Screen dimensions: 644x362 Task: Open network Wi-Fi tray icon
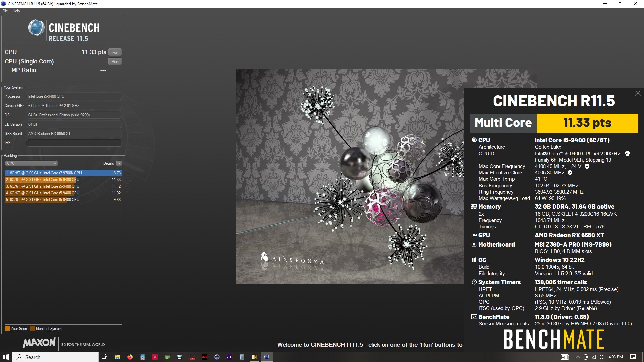[594, 357]
